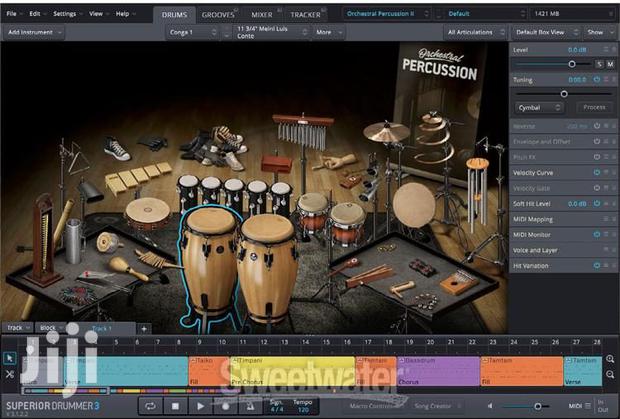Open the Cymbal tuning type dropdown

point(539,108)
